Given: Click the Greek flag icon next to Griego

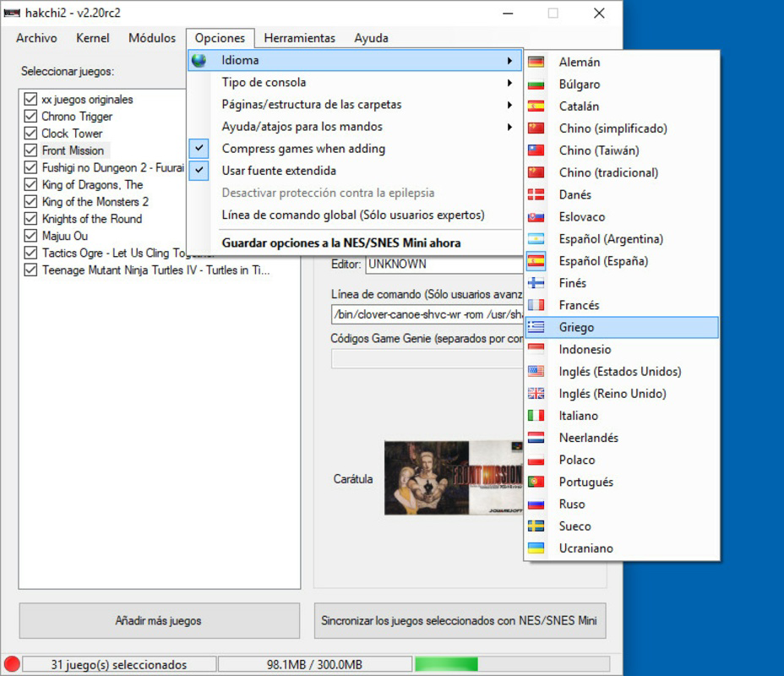Looking at the screenshot, I should tap(536, 327).
